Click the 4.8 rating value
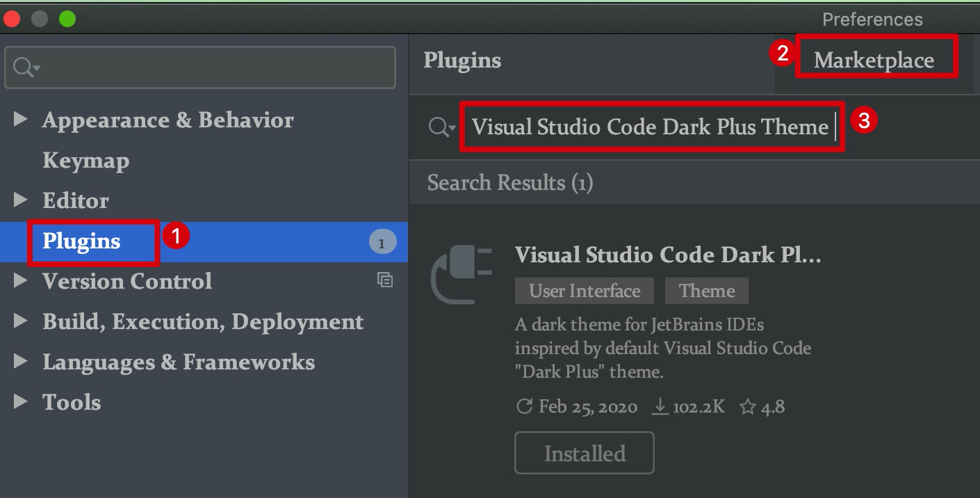 773,407
